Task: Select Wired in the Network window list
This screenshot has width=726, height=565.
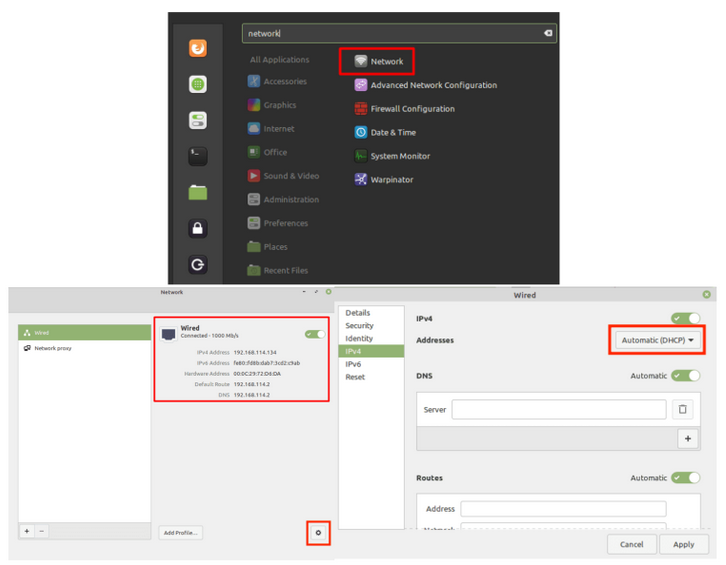Action: (x=84, y=333)
